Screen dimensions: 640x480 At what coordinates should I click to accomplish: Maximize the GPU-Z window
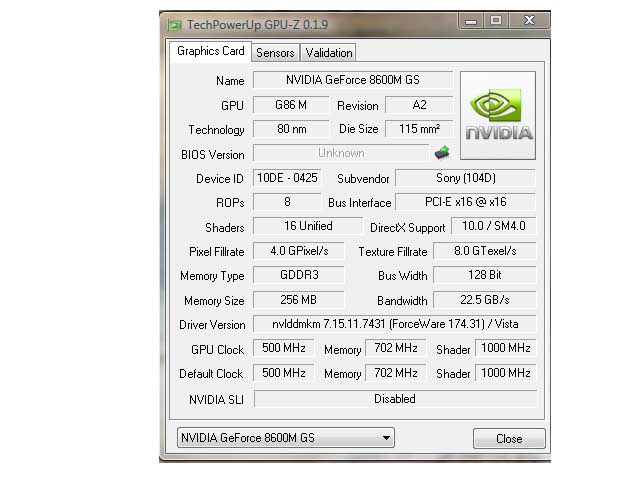point(496,20)
